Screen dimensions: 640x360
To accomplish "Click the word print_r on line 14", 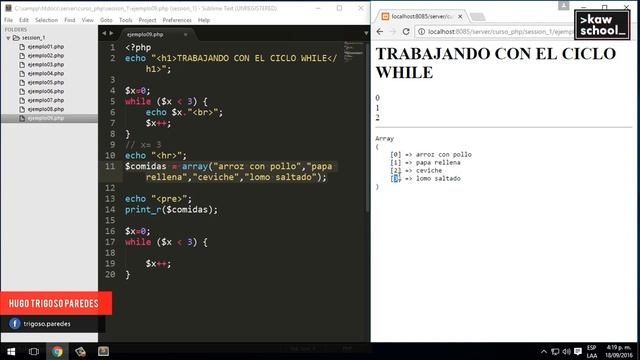I will (x=143, y=210).
